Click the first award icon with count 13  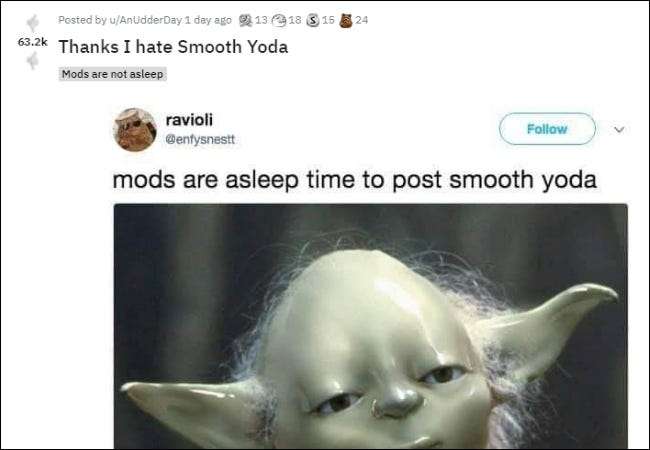[x=246, y=20]
